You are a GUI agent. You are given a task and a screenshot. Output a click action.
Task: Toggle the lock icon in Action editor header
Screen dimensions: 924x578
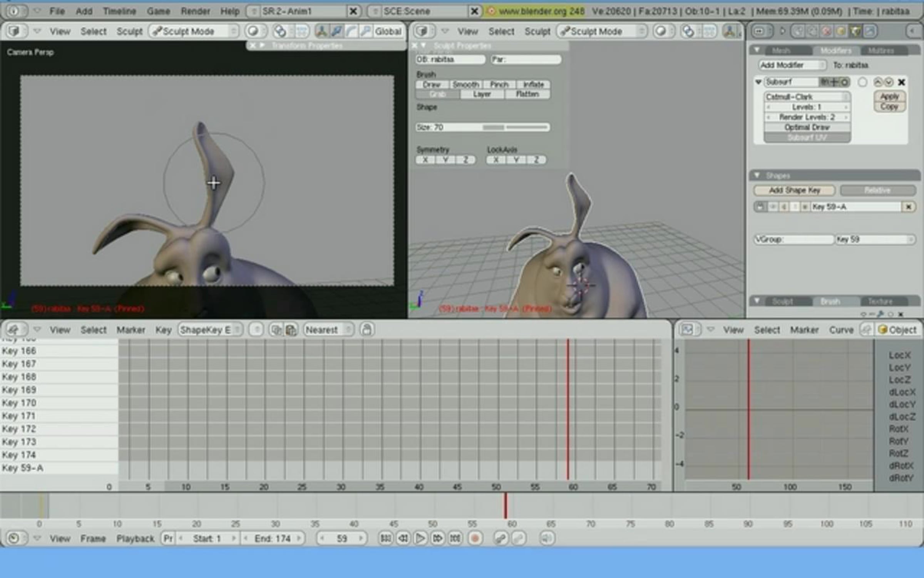[367, 330]
